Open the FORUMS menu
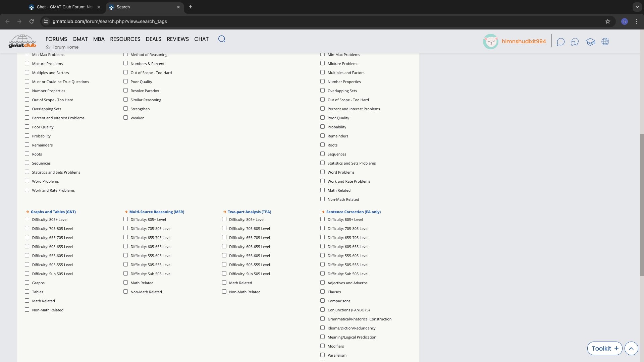The height and width of the screenshot is (362, 644). [x=56, y=39]
